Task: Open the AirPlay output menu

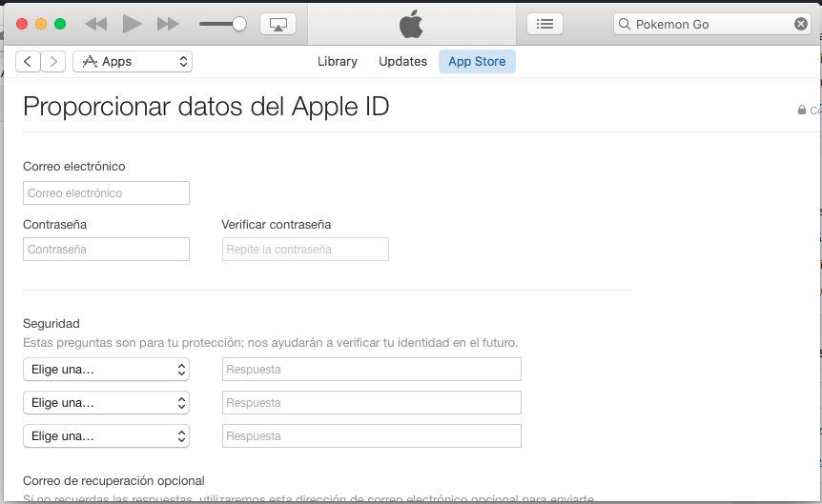Action: point(277,24)
